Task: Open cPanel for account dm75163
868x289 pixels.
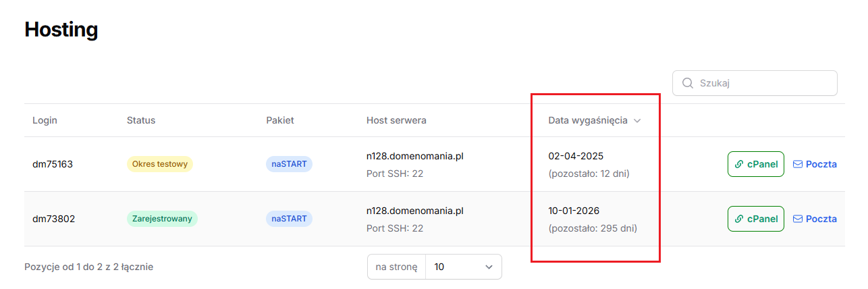Action: [x=756, y=164]
